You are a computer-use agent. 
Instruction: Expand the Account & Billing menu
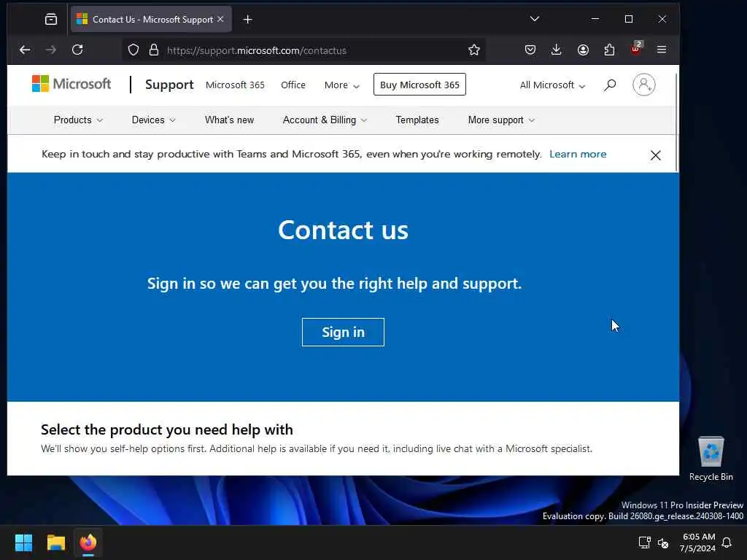click(325, 120)
